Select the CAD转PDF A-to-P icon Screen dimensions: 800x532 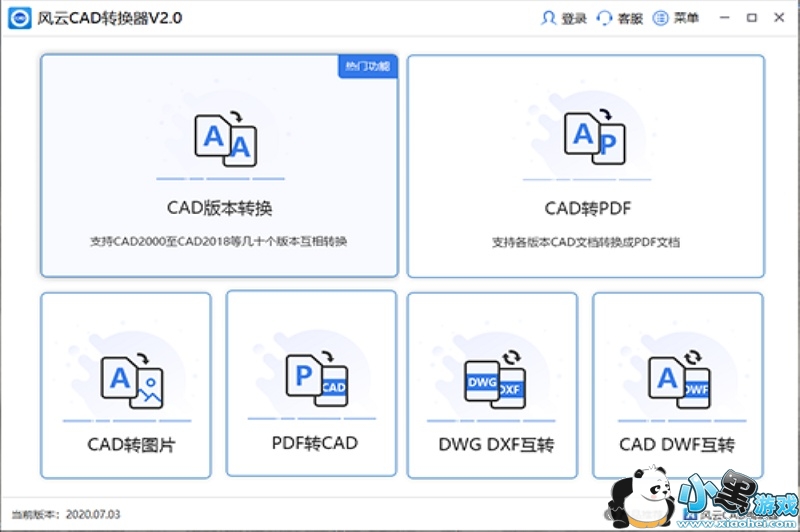[x=594, y=137]
